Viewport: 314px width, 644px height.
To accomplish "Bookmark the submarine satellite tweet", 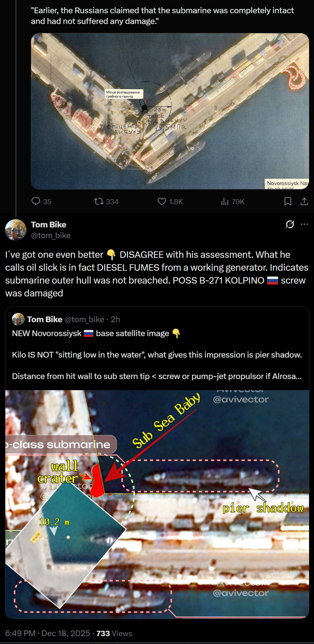I will click(288, 201).
